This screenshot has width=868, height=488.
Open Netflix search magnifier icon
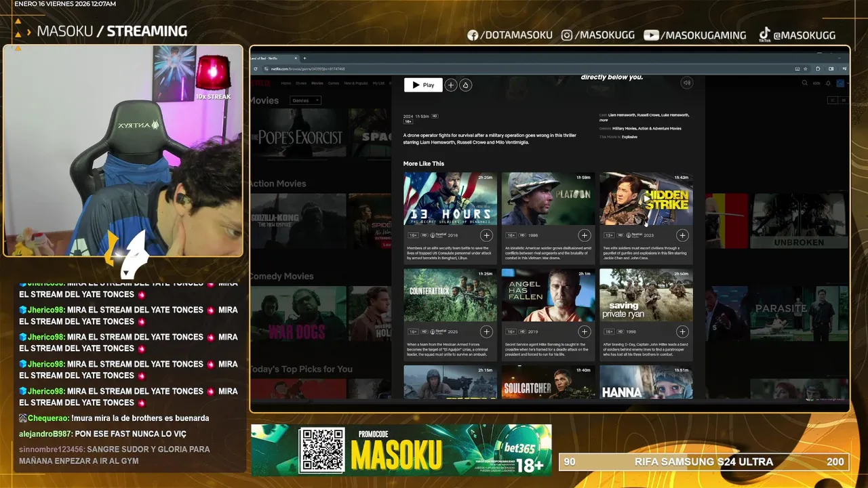click(805, 83)
